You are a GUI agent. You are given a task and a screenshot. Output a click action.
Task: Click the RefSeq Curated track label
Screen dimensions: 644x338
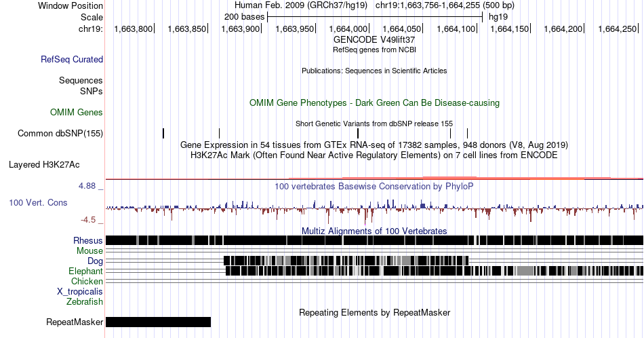pyautogui.click(x=71, y=59)
